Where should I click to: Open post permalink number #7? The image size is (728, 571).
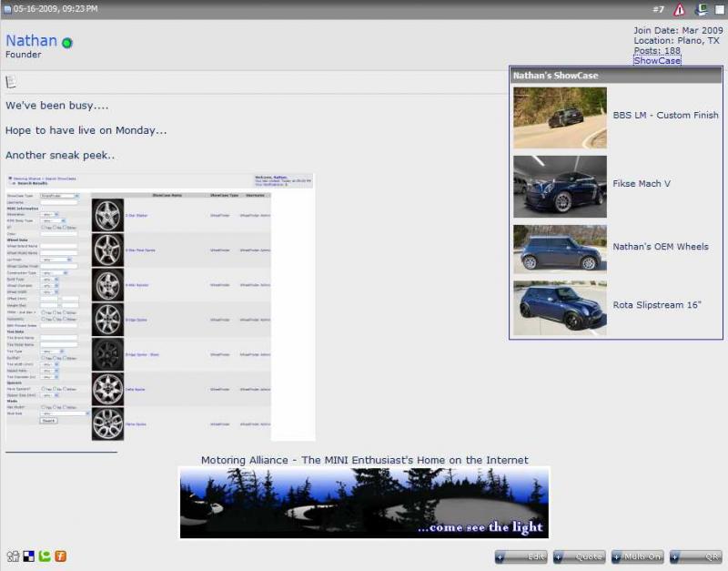point(658,9)
